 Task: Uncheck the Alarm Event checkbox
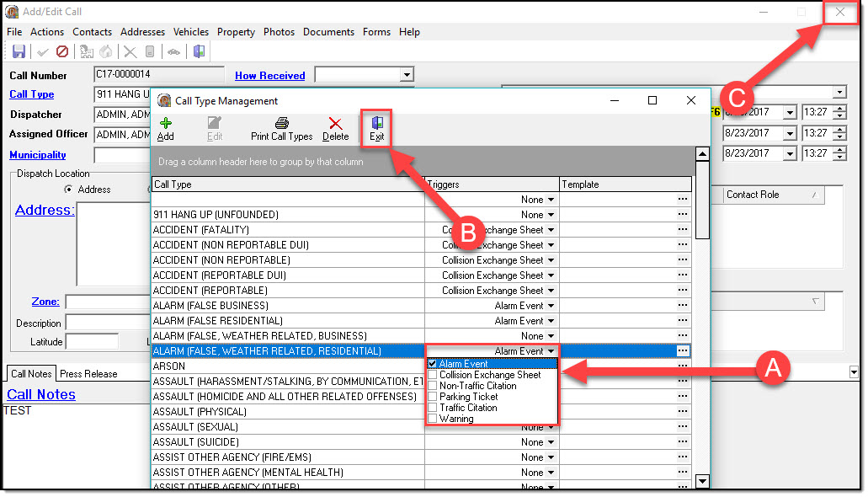coord(433,364)
